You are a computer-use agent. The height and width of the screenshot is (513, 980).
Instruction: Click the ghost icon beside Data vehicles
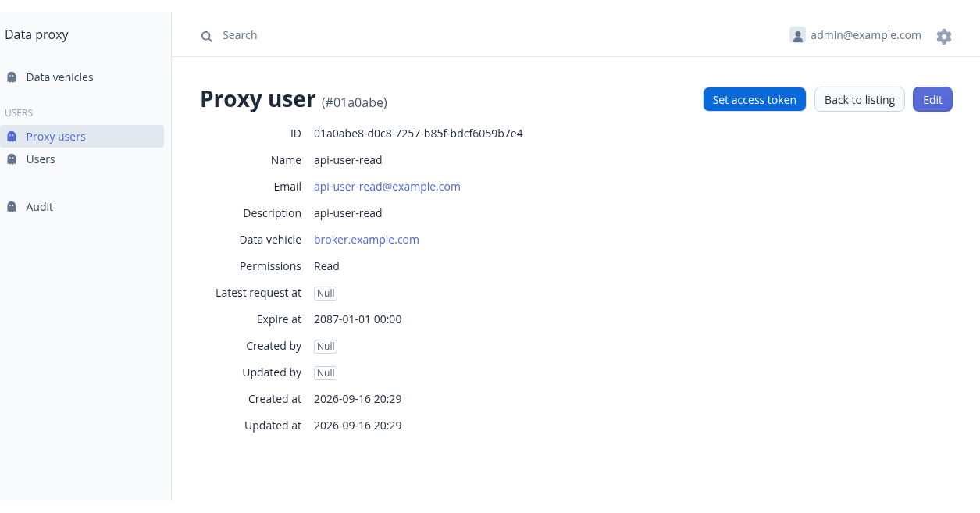12,77
